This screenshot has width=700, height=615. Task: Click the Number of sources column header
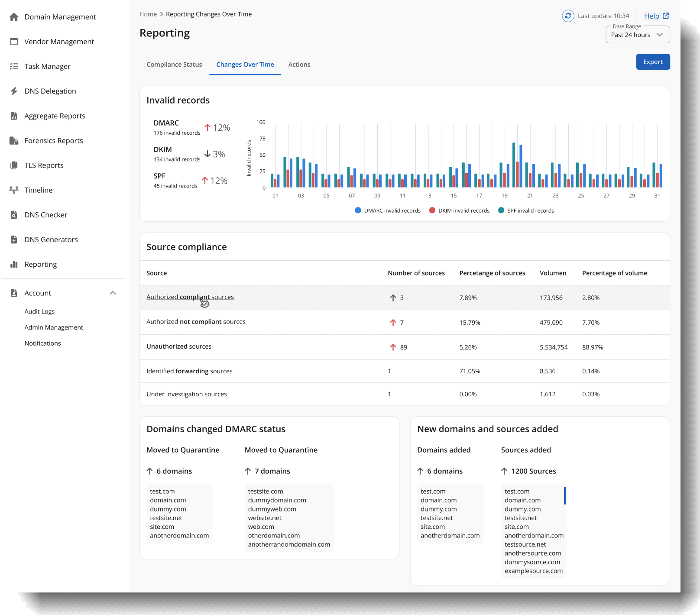(x=416, y=273)
